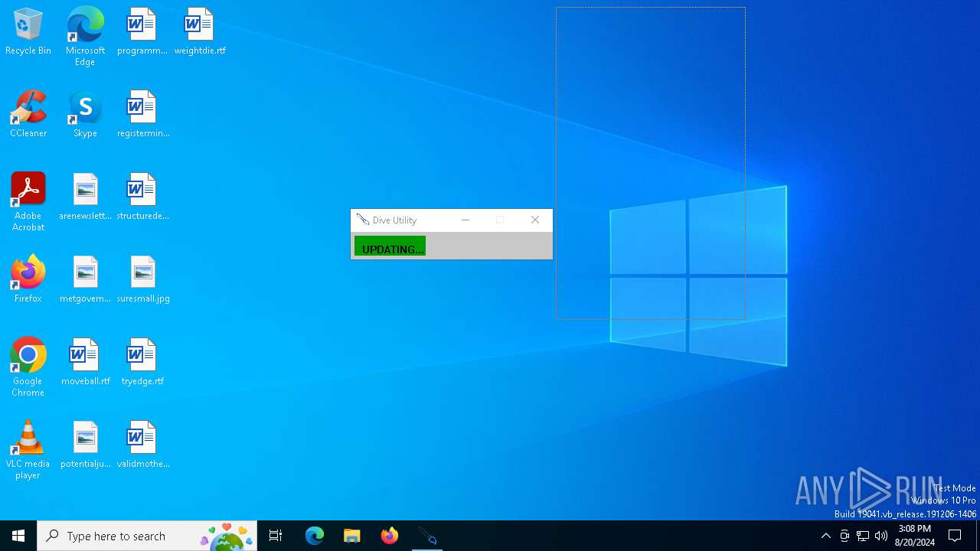Select the tryedge.rtf document icon
Screen dimensions: 980x551
point(142,362)
